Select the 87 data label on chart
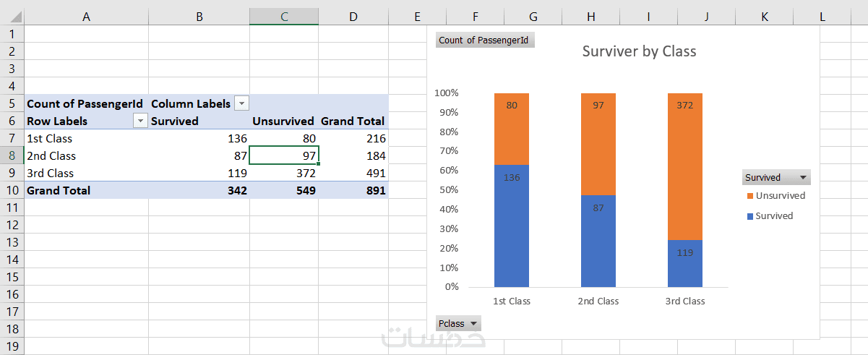868x355 pixels. click(598, 208)
